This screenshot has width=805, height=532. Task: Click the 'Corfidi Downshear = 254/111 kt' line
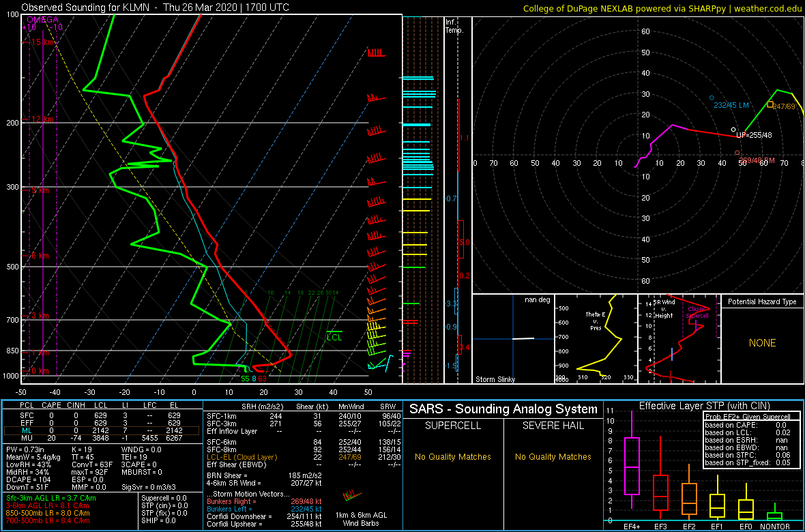[x=265, y=516]
